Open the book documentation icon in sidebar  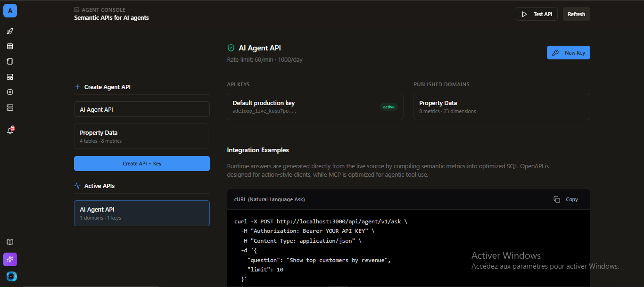tap(10, 242)
